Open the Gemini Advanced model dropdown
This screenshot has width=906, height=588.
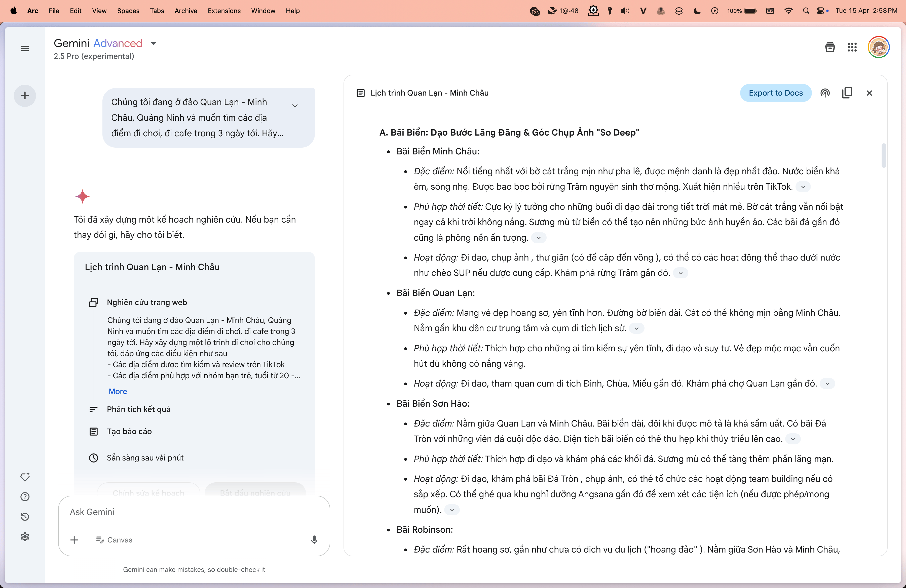coord(154,43)
